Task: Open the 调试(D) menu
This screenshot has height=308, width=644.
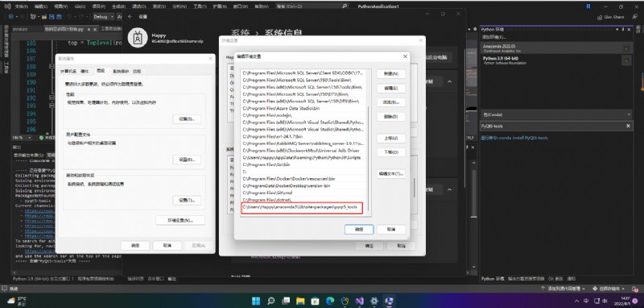Action: point(138,6)
